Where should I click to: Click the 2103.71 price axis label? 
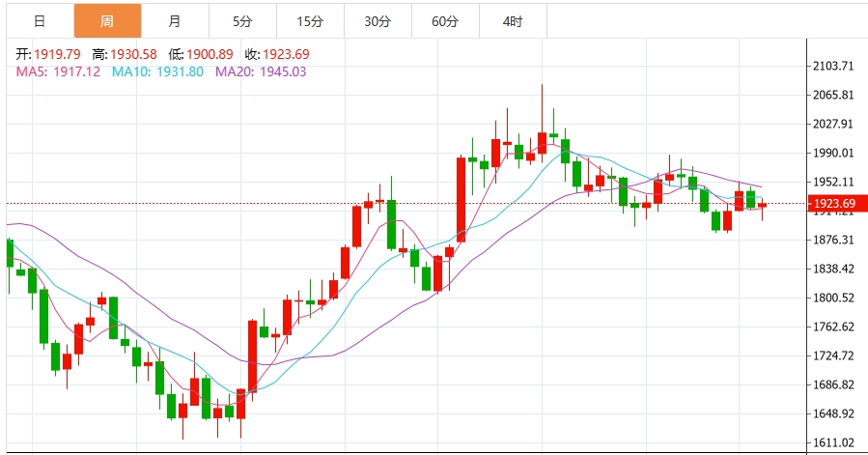coord(833,66)
